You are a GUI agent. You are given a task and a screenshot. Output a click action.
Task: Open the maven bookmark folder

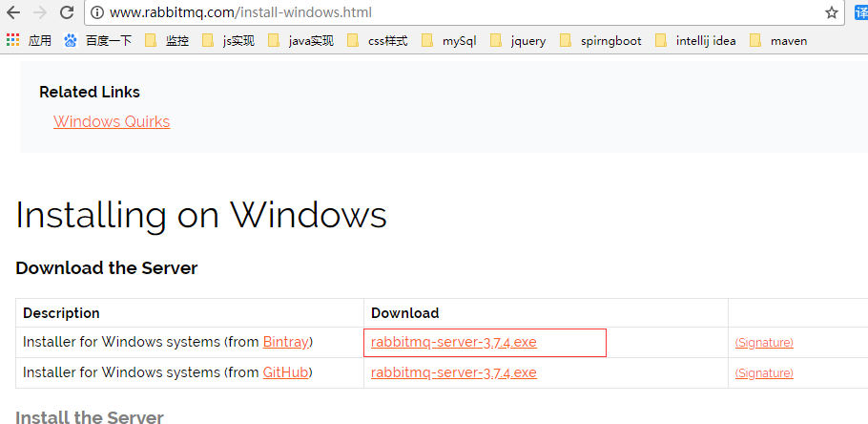point(778,40)
